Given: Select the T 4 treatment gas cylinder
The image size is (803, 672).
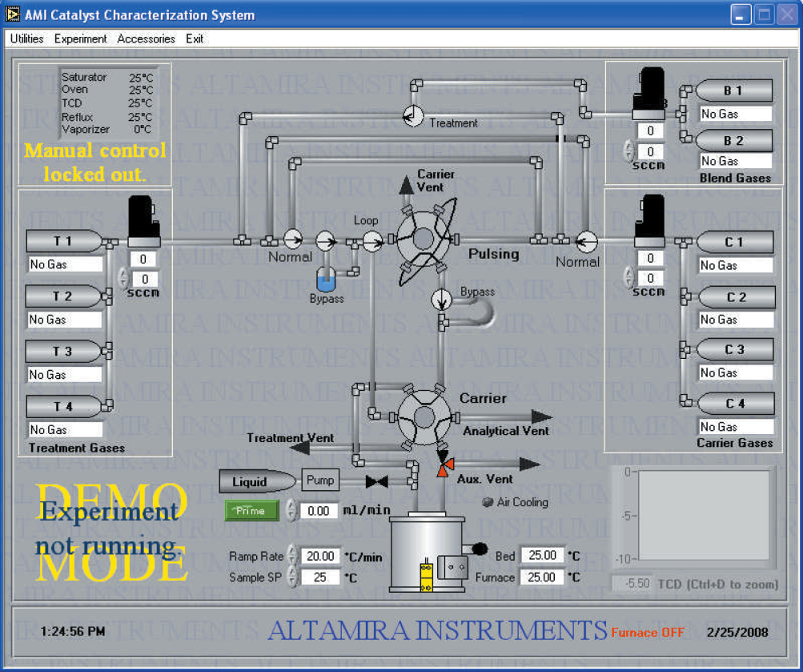Looking at the screenshot, I should coord(63,407).
